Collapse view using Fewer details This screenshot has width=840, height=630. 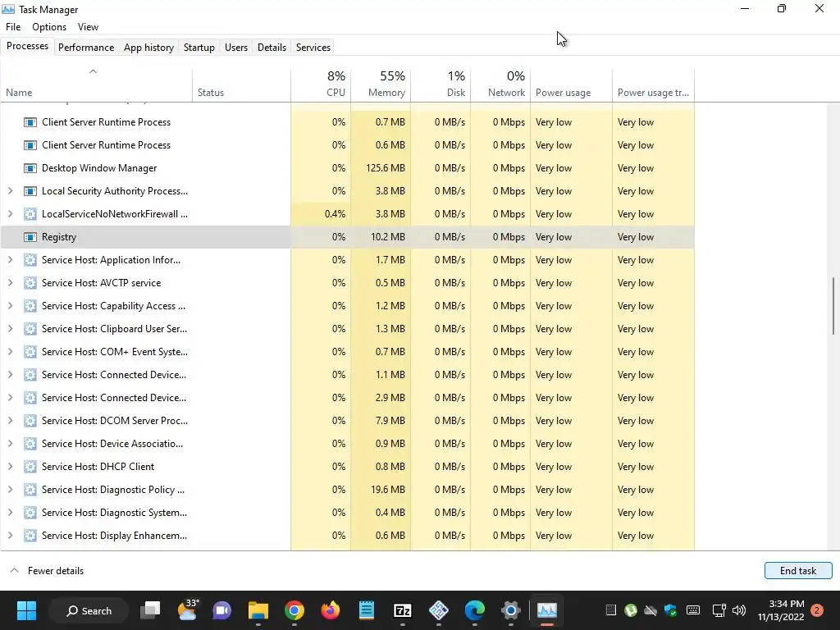point(47,571)
